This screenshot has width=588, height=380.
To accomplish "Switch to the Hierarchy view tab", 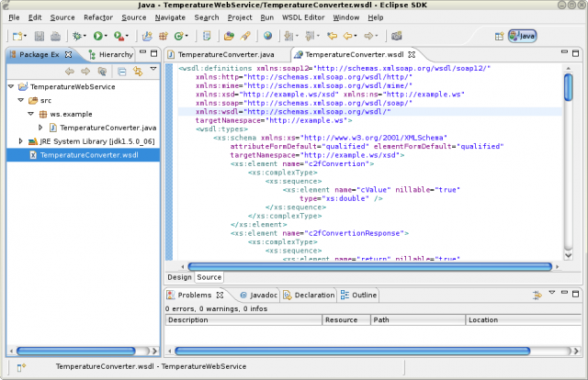I will (111, 55).
